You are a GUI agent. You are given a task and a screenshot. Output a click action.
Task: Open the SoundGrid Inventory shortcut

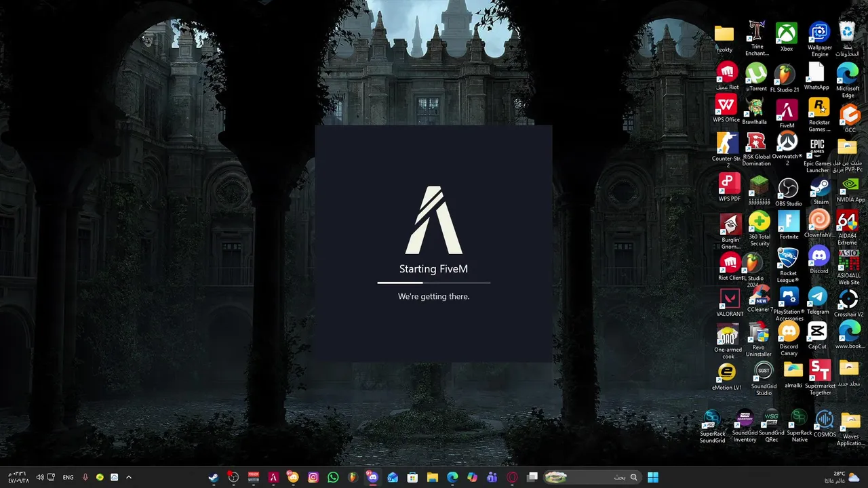[745, 427]
